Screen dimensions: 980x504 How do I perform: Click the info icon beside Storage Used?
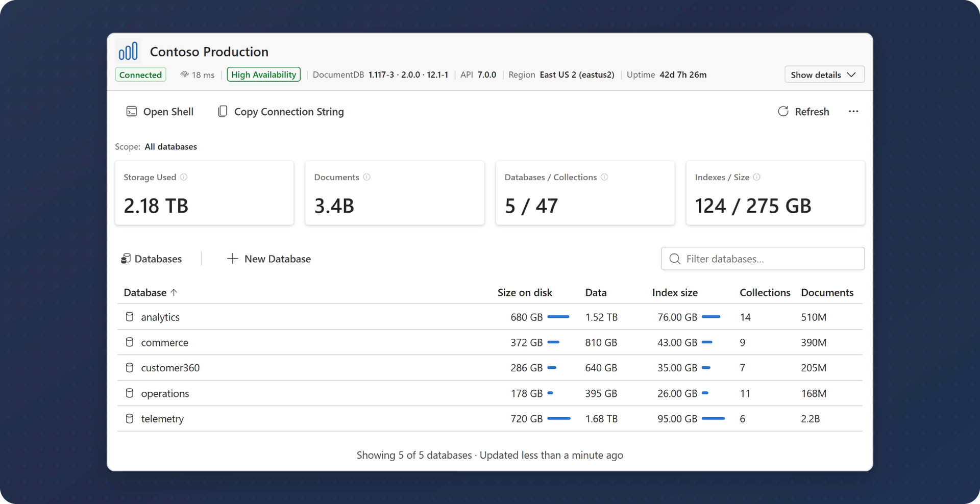click(184, 177)
